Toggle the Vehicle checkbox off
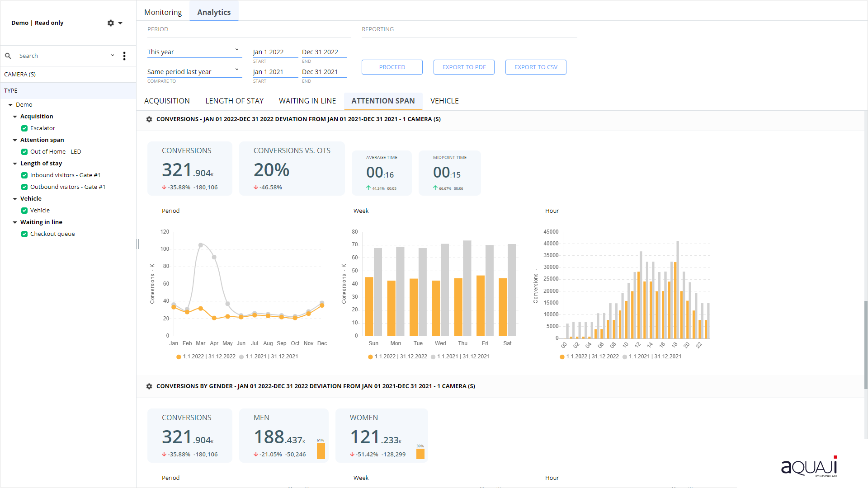868x488 pixels. [x=24, y=210]
